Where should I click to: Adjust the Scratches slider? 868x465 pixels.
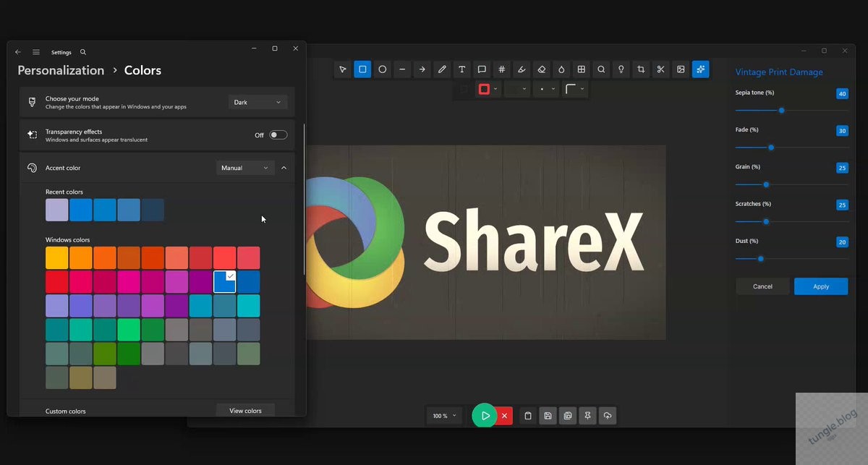791,221
